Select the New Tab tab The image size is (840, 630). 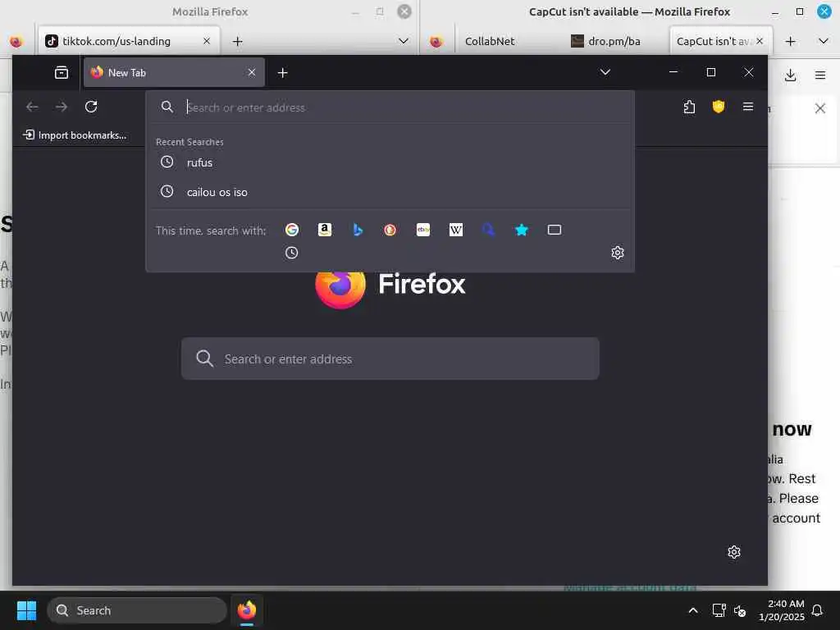click(174, 72)
